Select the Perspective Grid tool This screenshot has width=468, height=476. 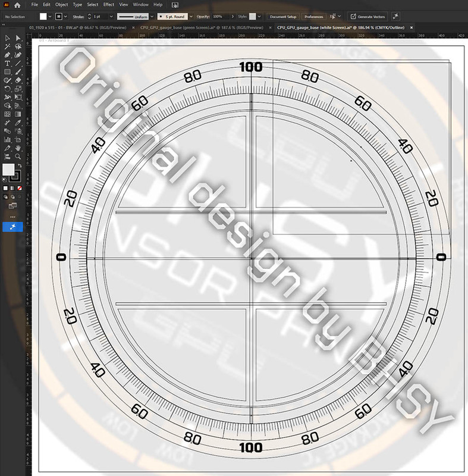[18, 106]
